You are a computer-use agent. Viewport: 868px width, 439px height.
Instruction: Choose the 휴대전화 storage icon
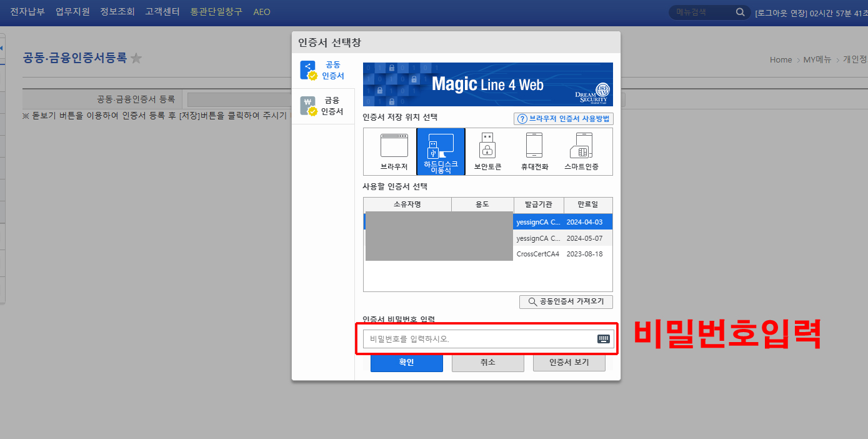(534, 152)
